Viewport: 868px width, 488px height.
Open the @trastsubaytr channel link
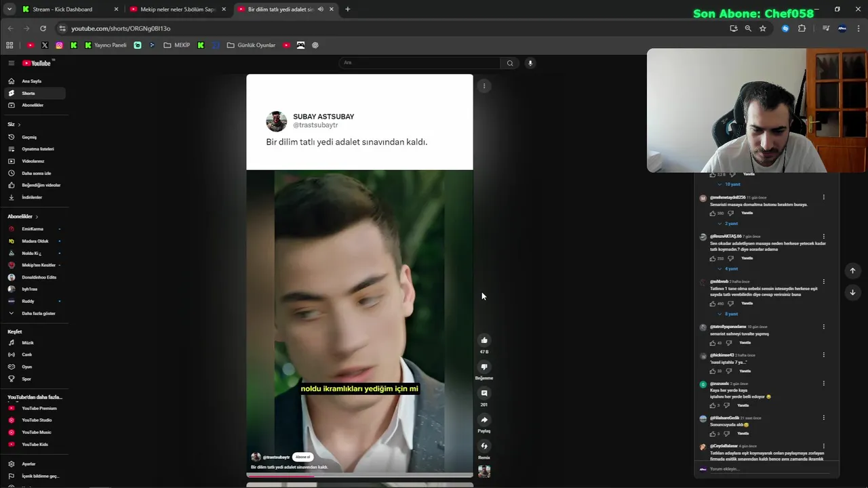276,457
